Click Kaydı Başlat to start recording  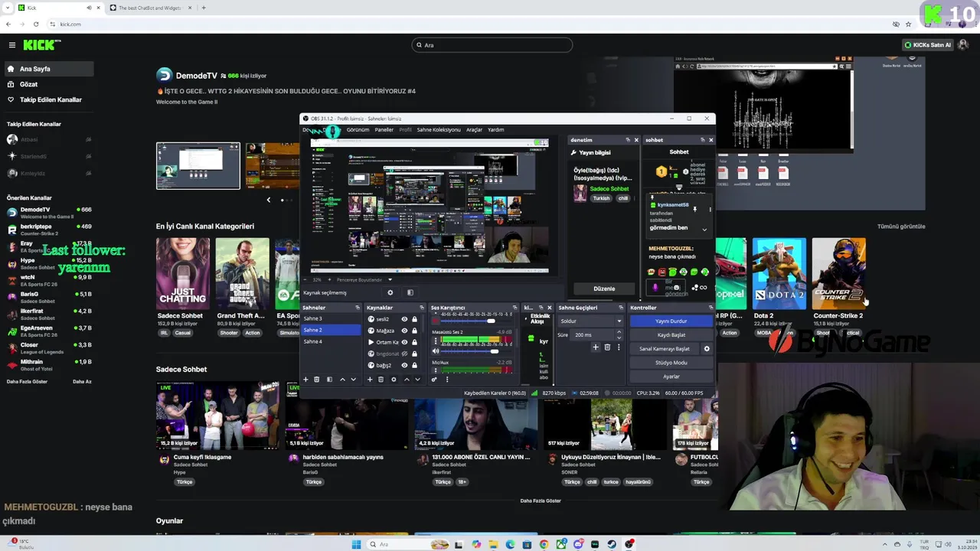[671, 334]
